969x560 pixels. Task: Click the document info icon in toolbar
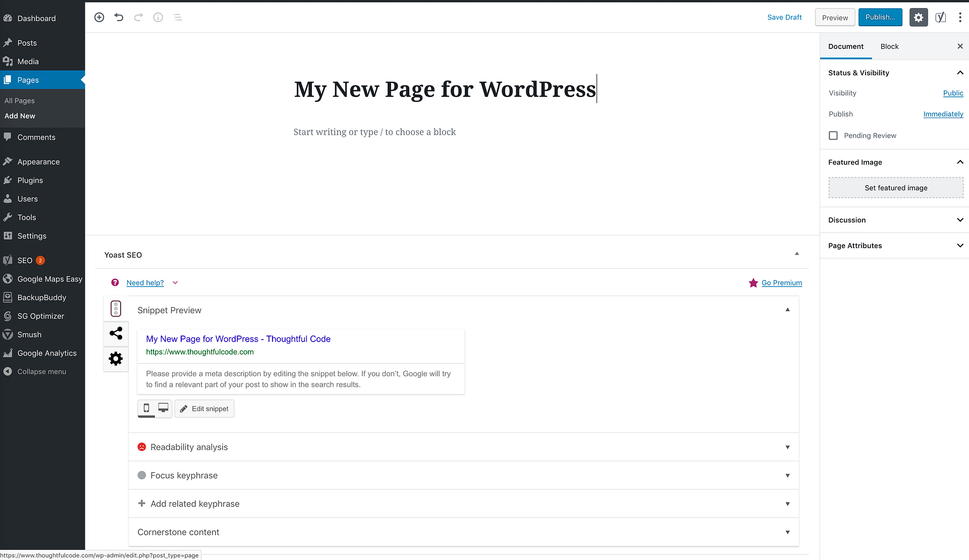point(157,17)
